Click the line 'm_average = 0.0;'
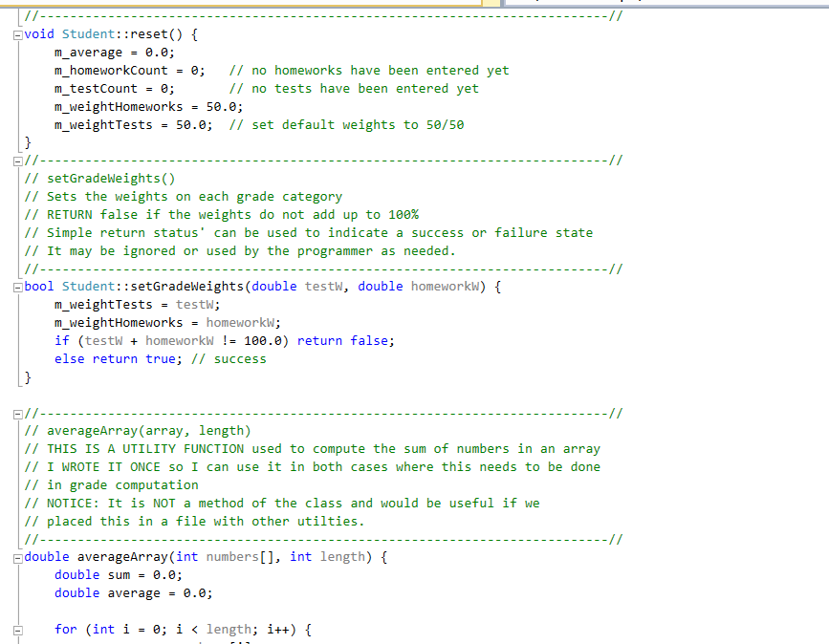This screenshot has width=829, height=644. (114, 53)
